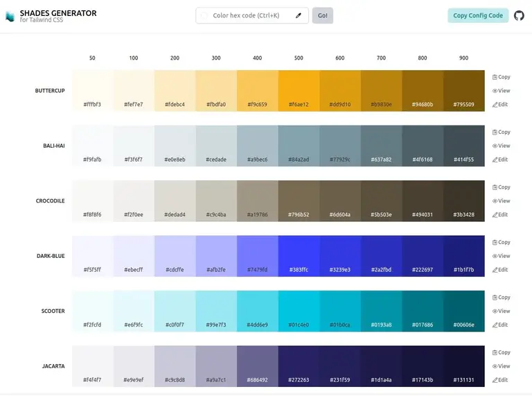Copy the Dark-Blue palette
532x396 pixels.
click(501, 242)
